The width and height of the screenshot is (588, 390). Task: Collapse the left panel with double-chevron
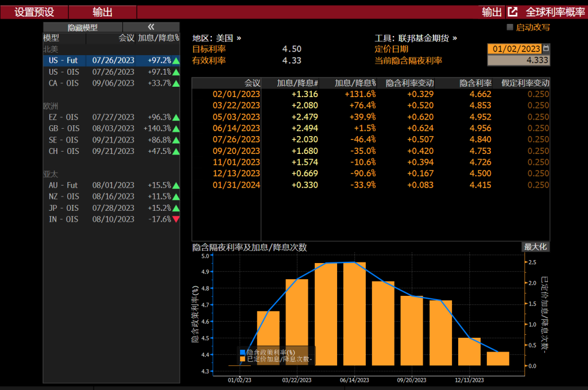pos(151,27)
